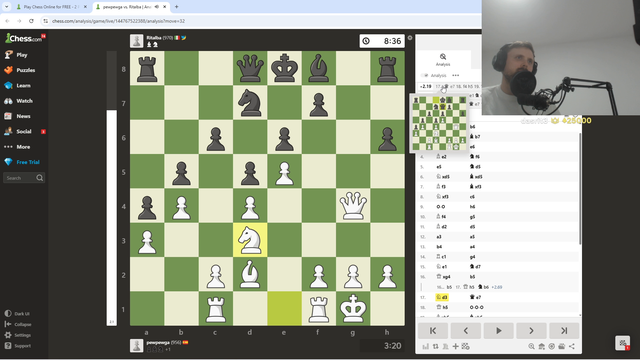The height and width of the screenshot is (360, 640).
Task: Open the News section
Action: [x=18, y=116]
